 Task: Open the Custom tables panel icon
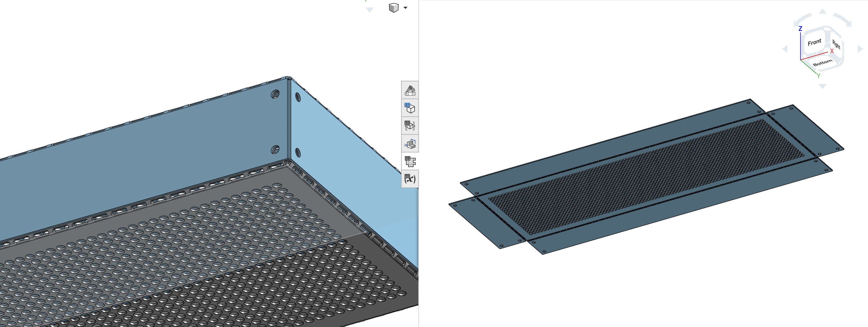click(410, 126)
